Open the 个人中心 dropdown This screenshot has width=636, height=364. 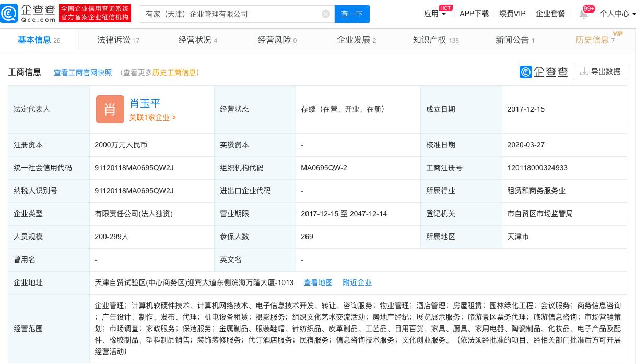click(617, 14)
